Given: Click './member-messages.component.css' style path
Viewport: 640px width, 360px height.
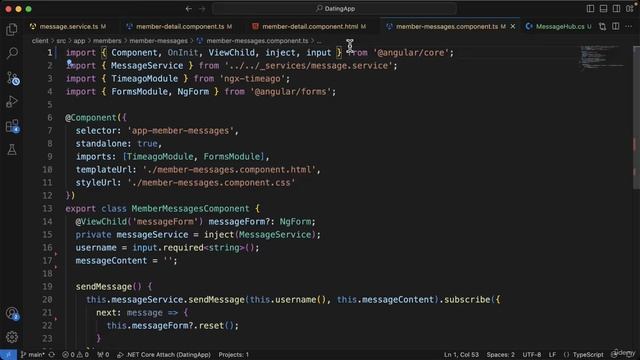Looking at the screenshot, I should point(211,183).
